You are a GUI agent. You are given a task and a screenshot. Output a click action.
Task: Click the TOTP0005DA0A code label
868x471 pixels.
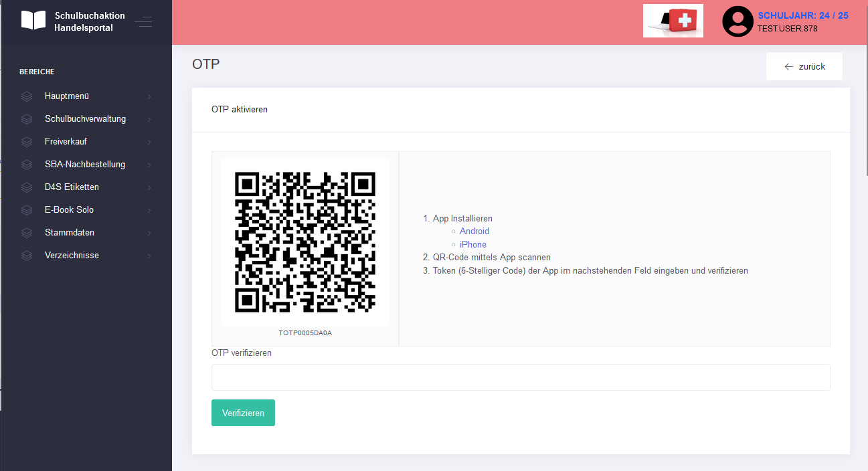click(x=305, y=333)
